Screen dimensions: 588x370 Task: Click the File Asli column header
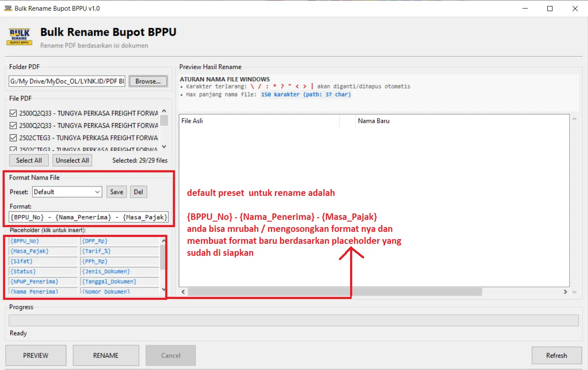[258, 121]
